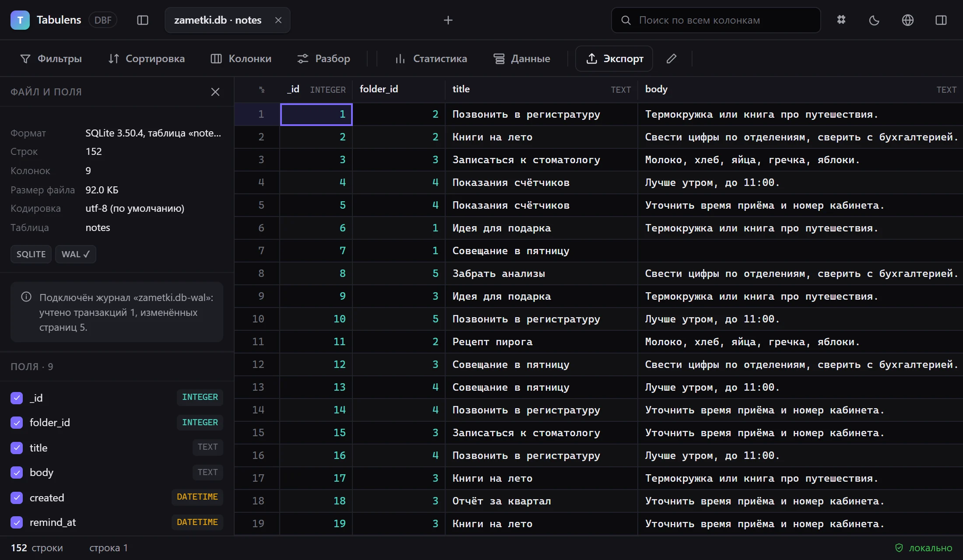
Task: Click the title column header
Action: (541, 89)
